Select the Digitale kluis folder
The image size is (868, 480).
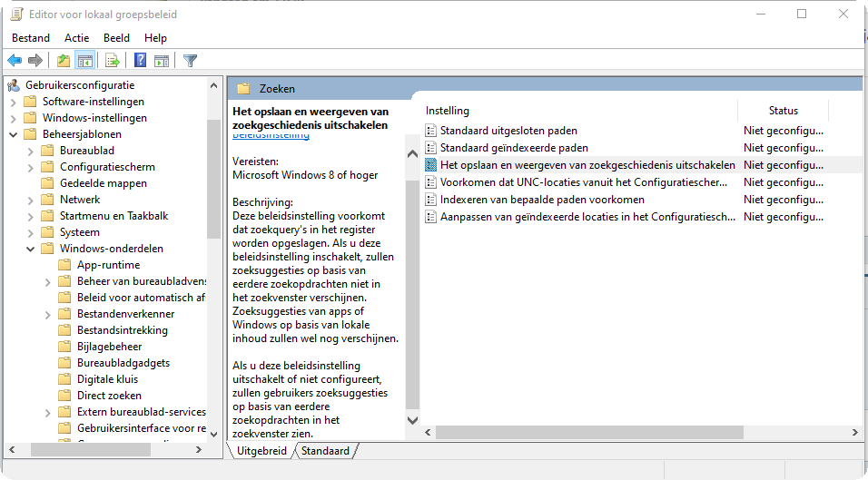tap(107, 379)
